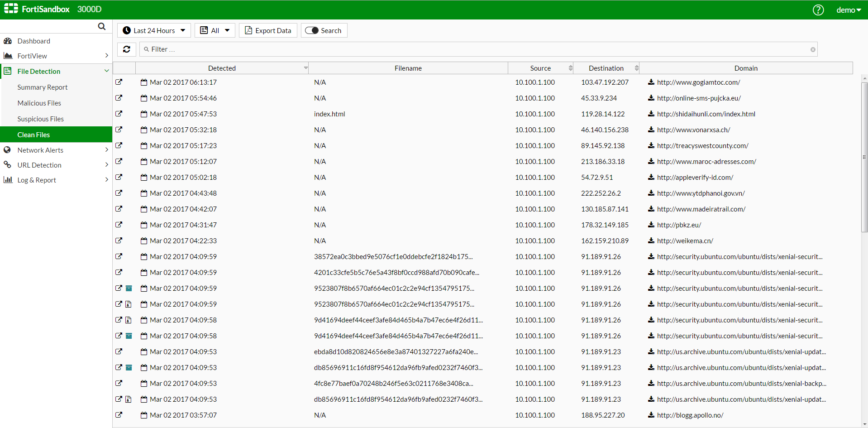This screenshot has width=868, height=428.
Task: Click calendar icon on 05:32:18 row
Action: pos(144,130)
